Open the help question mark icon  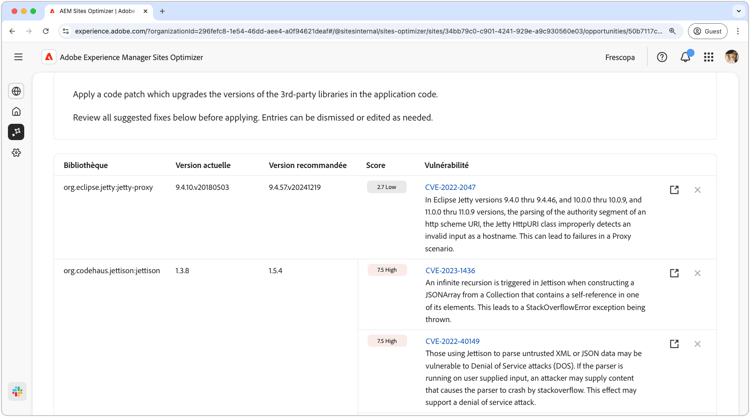pos(662,57)
